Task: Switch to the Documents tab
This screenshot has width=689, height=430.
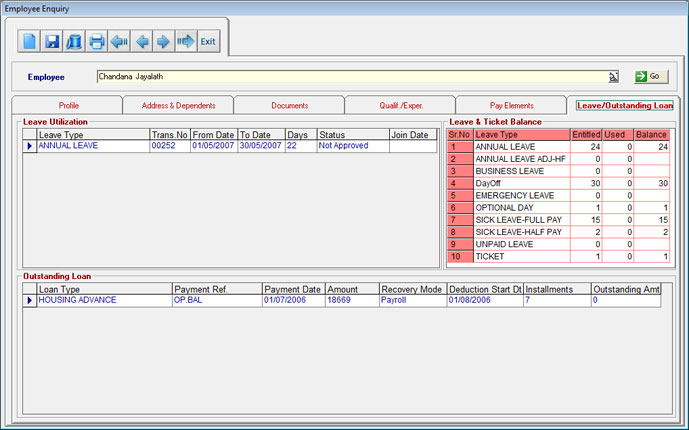Action: tap(289, 105)
